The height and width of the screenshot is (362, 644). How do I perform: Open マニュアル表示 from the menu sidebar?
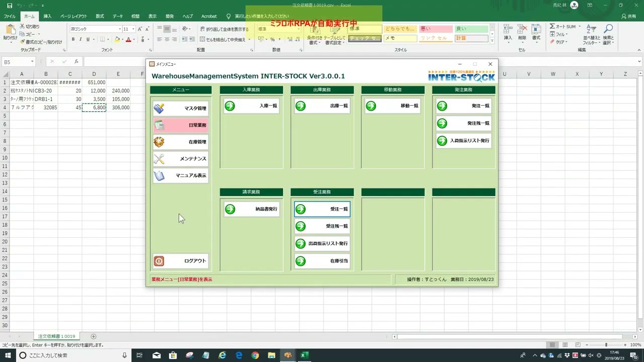181,175
